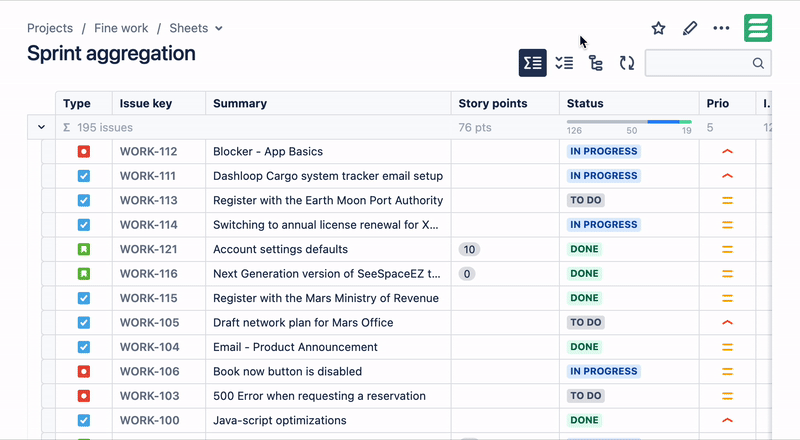
Task: Focus the search input field
Action: [x=708, y=63]
